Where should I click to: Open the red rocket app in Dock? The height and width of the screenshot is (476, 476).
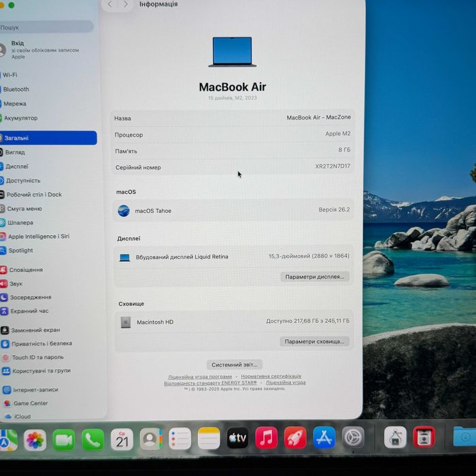pos(295,438)
